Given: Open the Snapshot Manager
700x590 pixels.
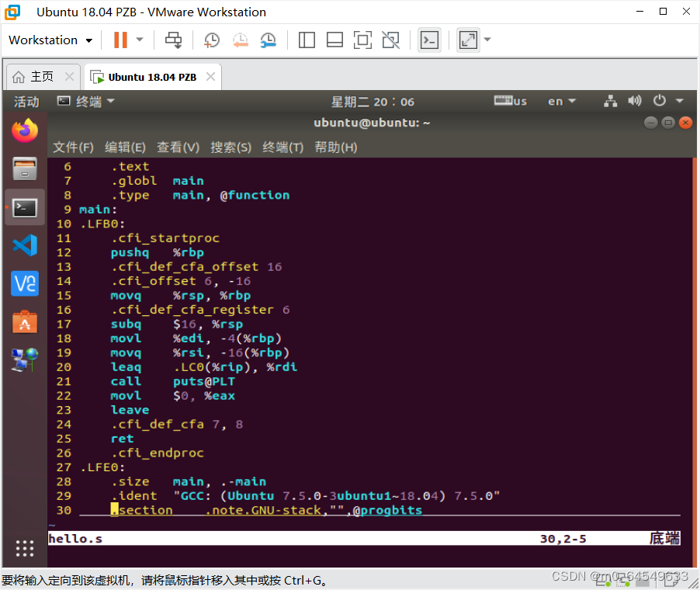Looking at the screenshot, I should [x=268, y=40].
